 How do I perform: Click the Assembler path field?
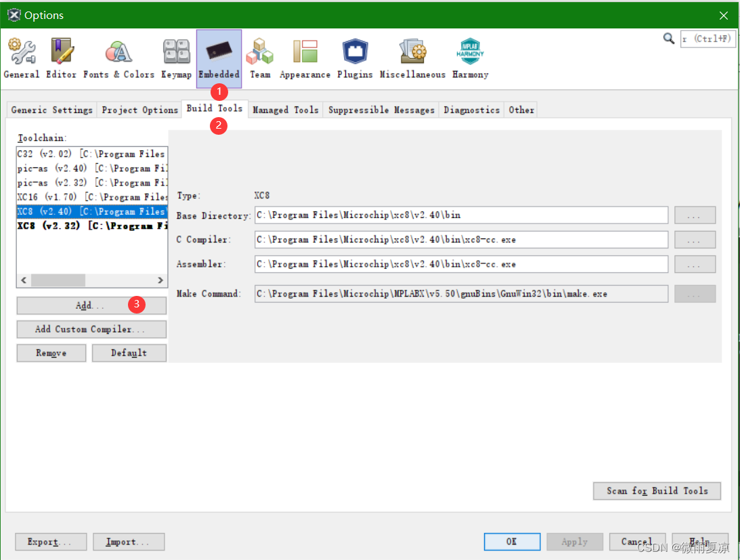click(x=461, y=264)
